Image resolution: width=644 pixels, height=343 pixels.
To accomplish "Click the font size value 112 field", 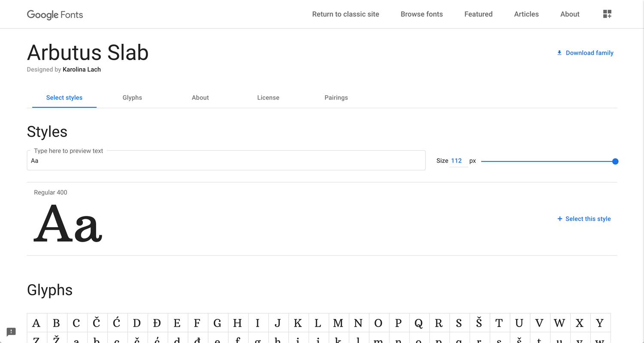I will coord(458,161).
